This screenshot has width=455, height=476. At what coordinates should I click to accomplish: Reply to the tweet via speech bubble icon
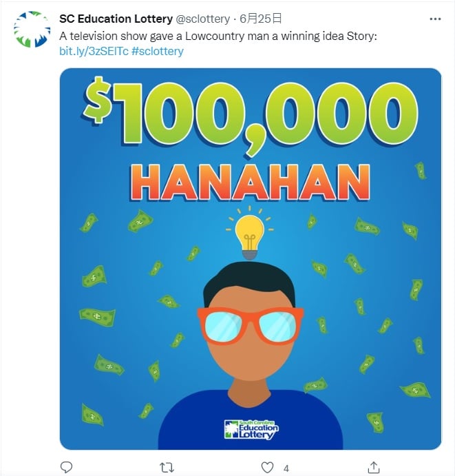pyautogui.click(x=66, y=467)
